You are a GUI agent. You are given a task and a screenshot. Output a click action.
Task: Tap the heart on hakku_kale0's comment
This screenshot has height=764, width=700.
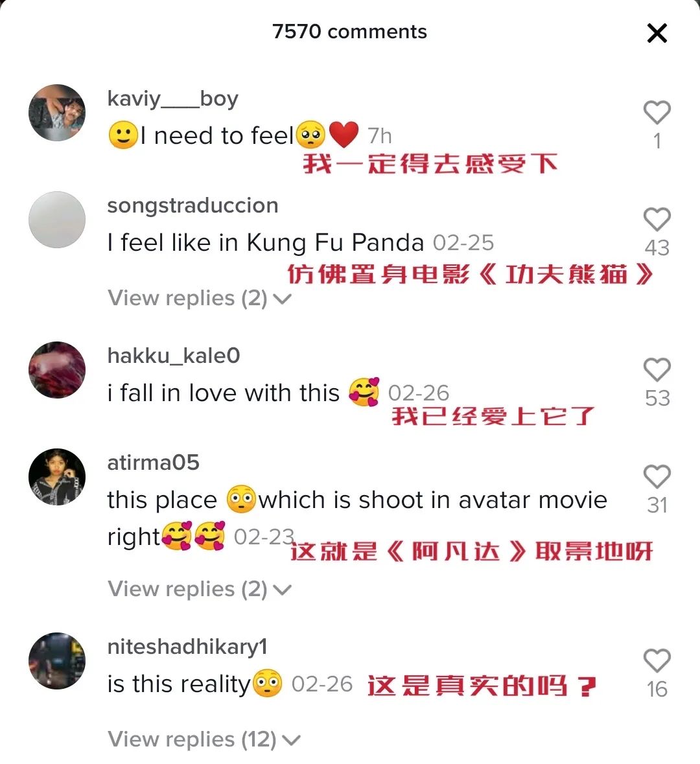[657, 369]
